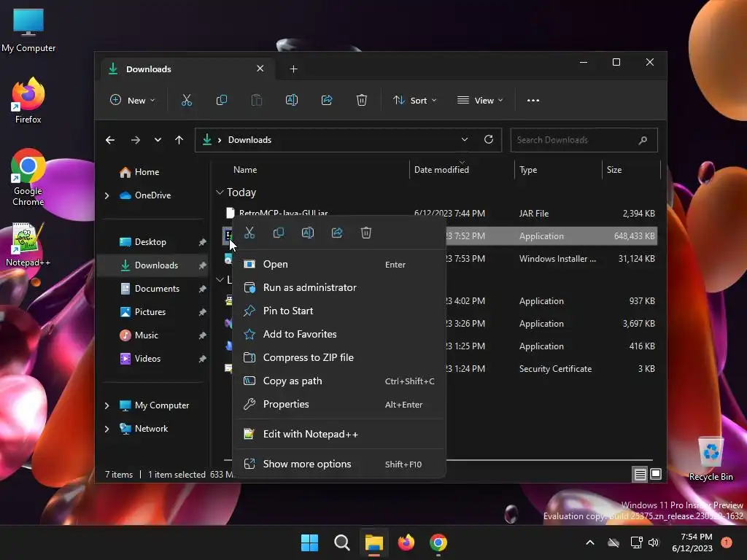The width and height of the screenshot is (747, 560).
Task: Select Compress to ZIP file
Action: click(x=338, y=357)
